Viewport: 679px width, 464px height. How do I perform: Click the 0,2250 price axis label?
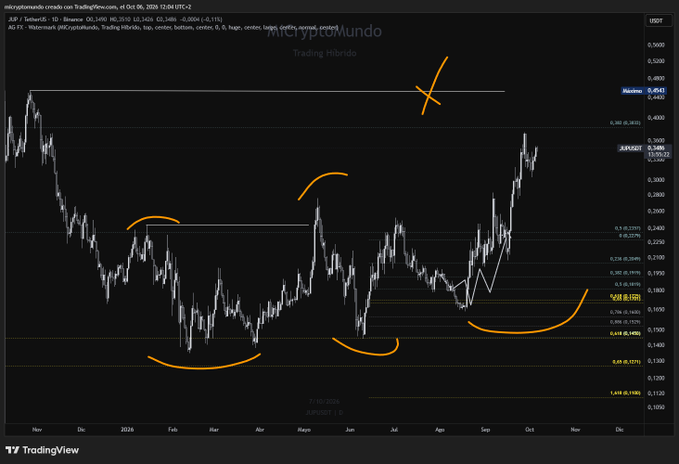(x=656, y=242)
